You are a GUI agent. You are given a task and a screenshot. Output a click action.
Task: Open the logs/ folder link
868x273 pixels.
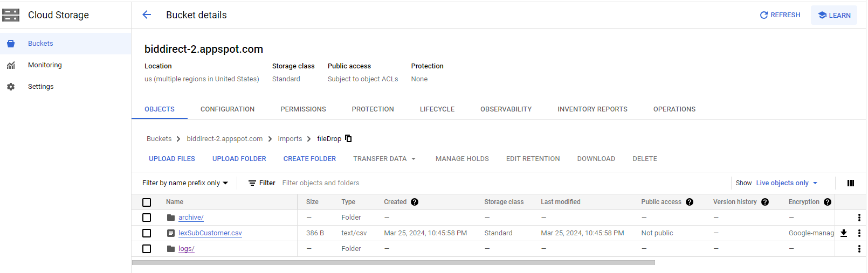(187, 249)
